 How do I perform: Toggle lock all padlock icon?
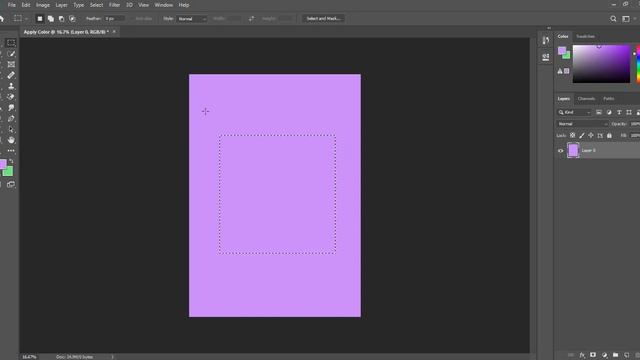pyautogui.click(x=609, y=135)
